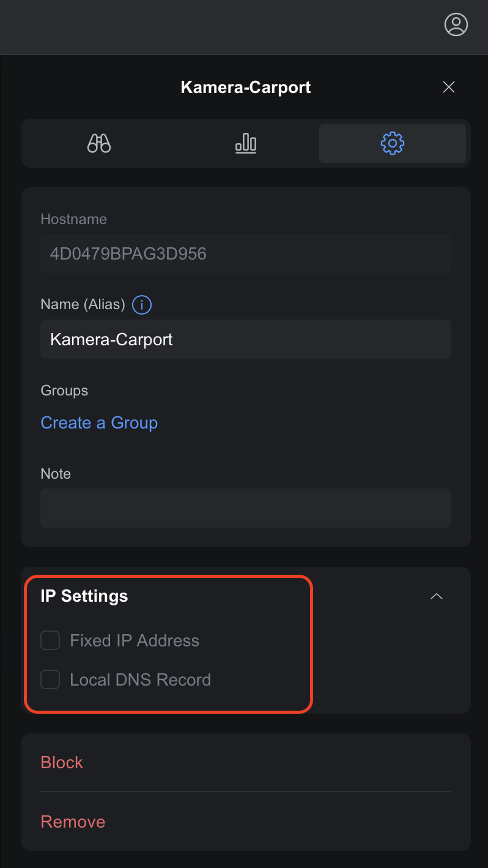Click into the empty Note field
The image size is (488, 868).
[246, 508]
